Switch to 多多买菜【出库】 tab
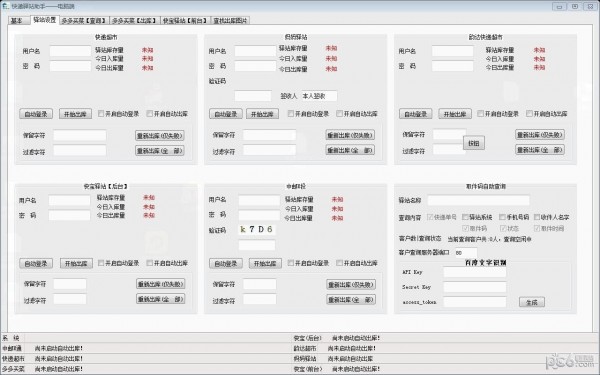 [134, 21]
